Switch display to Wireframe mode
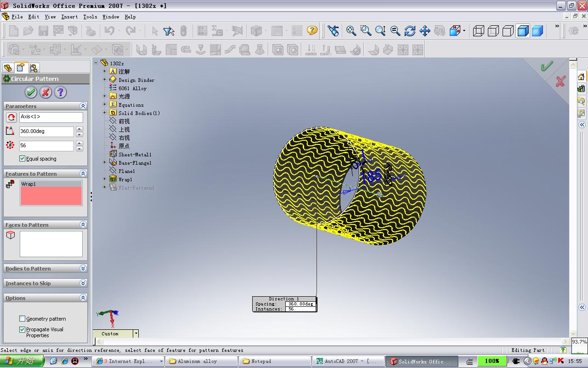Viewport: 588px width, 368px height. tap(479, 31)
